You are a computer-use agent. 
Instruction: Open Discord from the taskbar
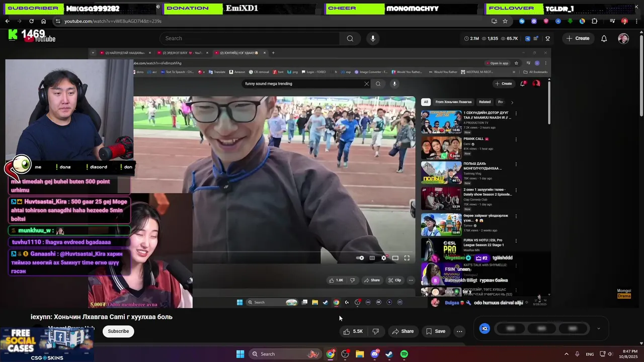tap(374, 354)
